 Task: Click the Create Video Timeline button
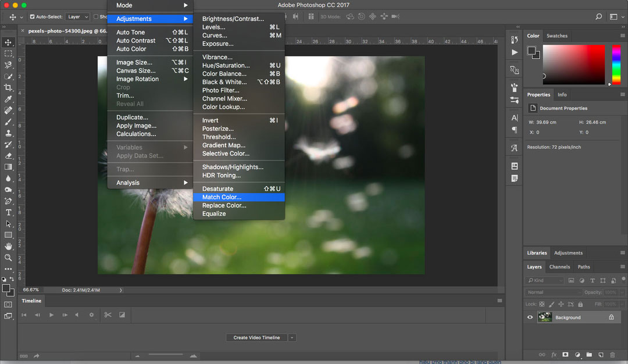256,337
